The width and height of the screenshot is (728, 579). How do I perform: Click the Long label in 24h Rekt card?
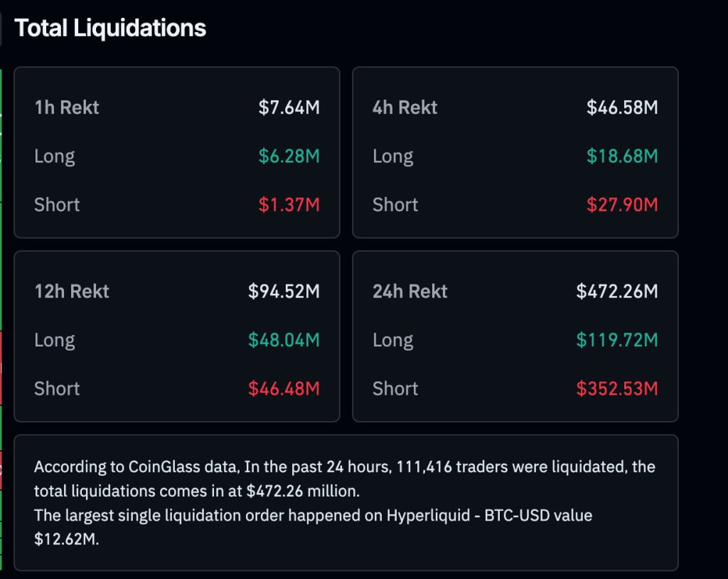point(392,340)
